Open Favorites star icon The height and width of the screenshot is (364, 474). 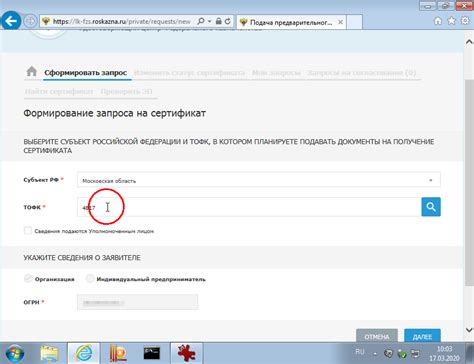pyautogui.click(x=451, y=21)
